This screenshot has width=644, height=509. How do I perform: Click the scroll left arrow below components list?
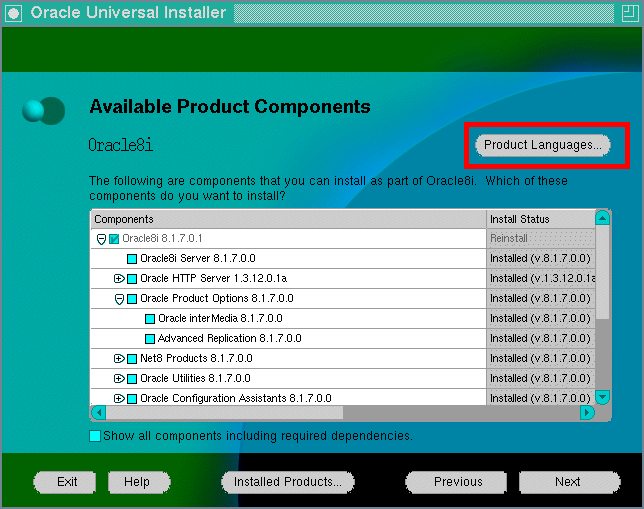click(99, 412)
